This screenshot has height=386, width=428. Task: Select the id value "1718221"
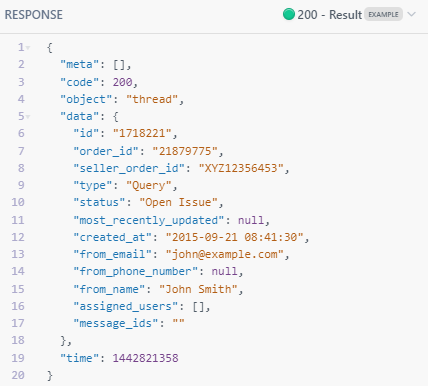coord(142,133)
